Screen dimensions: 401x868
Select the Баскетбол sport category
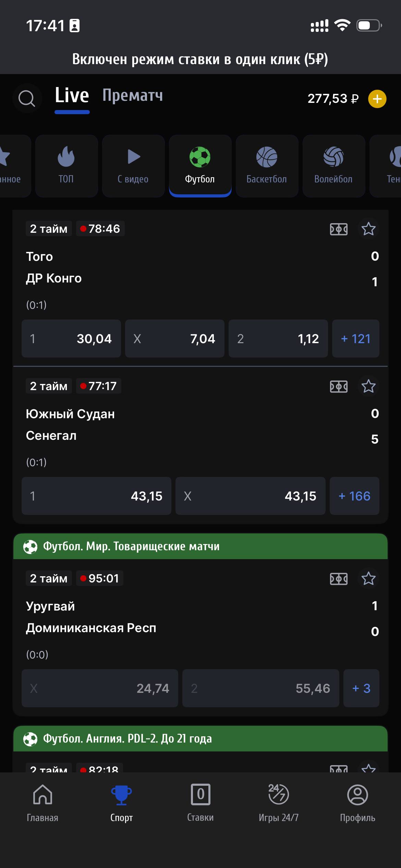coord(266,166)
